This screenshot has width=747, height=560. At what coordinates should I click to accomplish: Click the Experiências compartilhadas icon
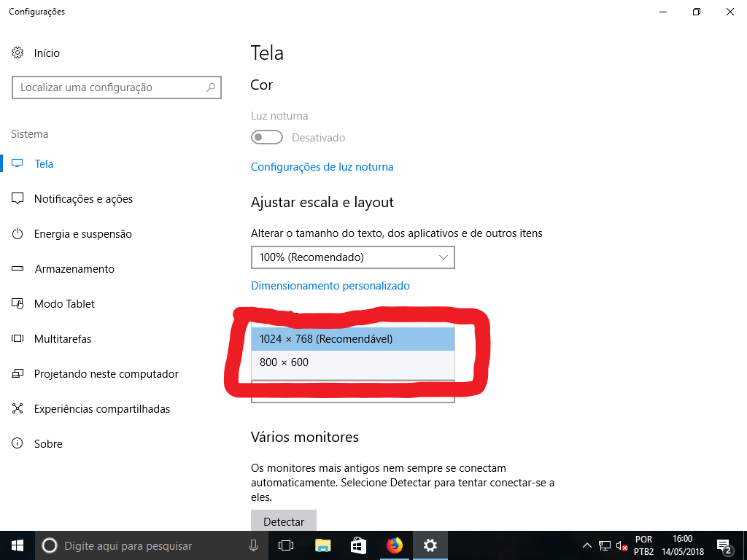[x=18, y=408]
